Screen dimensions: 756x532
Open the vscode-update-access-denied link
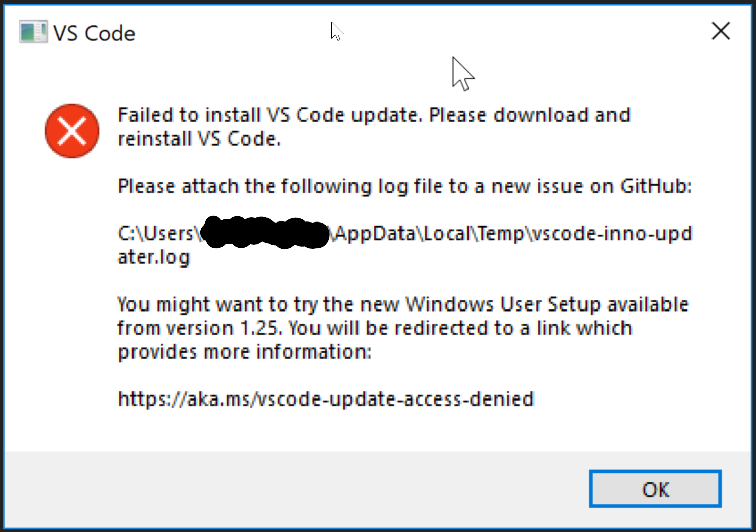click(x=325, y=399)
